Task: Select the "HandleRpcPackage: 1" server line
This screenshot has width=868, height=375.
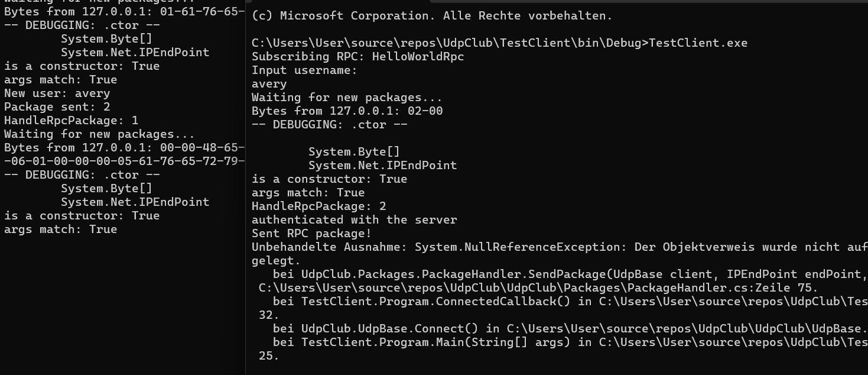Action: [x=71, y=121]
